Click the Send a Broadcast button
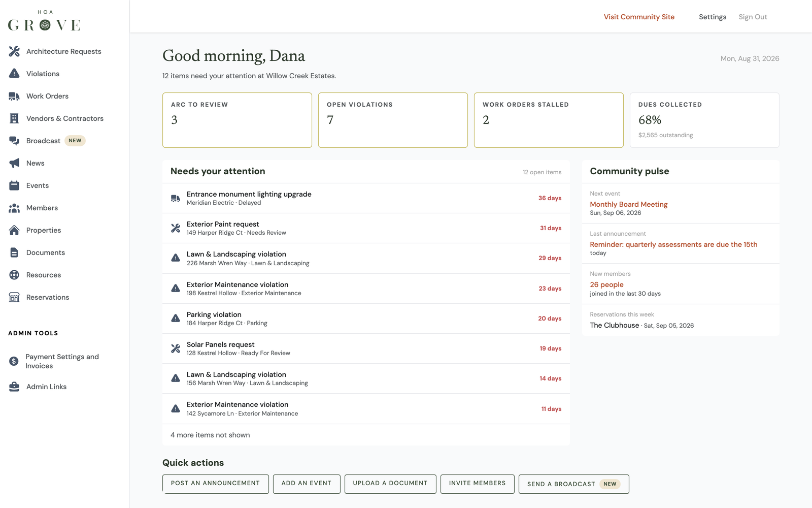The height and width of the screenshot is (508, 812). pyautogui.click(x=574, y=484)
